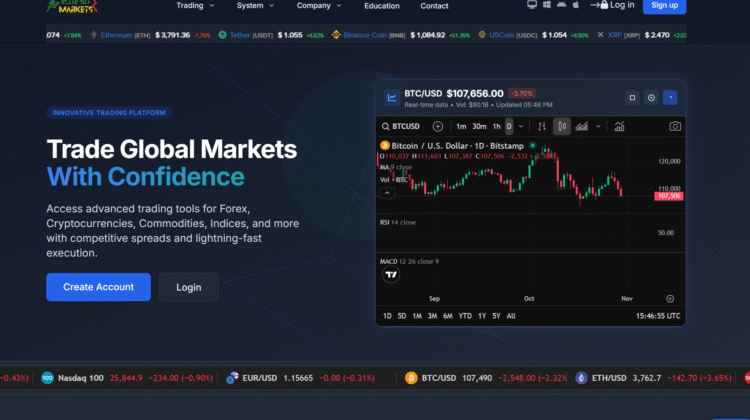Click the TradingView logo on the chart
Image resolution: width=750 pixels, height=420 pixels.
(x=391, y=275)
